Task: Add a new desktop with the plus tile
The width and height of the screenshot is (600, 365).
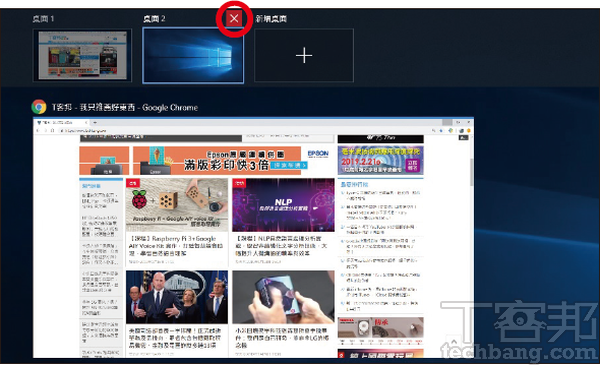Action: 304,55
